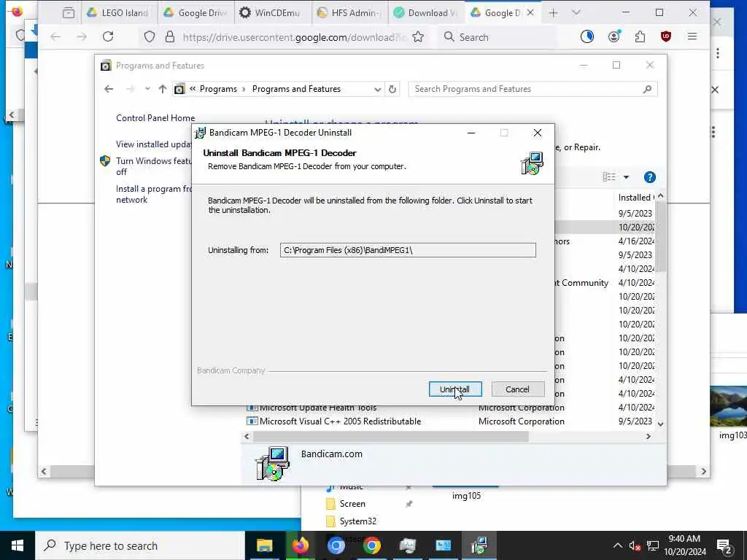Open Firefox extensions puzzle icon
Screen dimensions: 747x560
point(640,36)
